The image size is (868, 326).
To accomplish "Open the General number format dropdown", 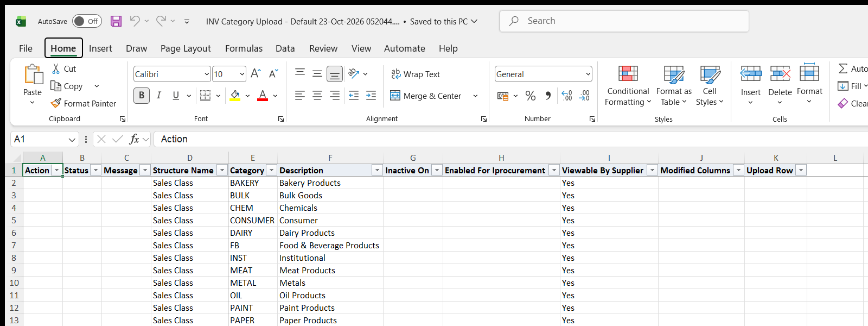I will pos(588,74).
